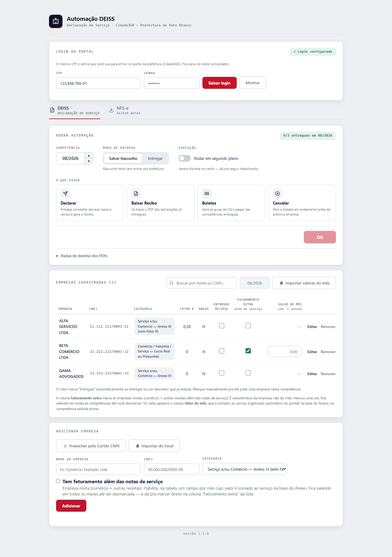
Task: Focus the CPF input field
Action: click(x=98, y=83)
